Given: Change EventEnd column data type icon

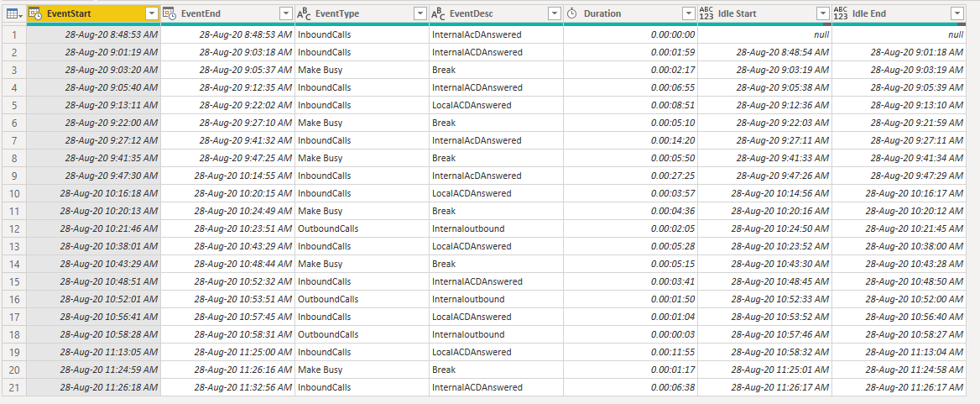Looking at the screenshot, I should pos(169,13).
